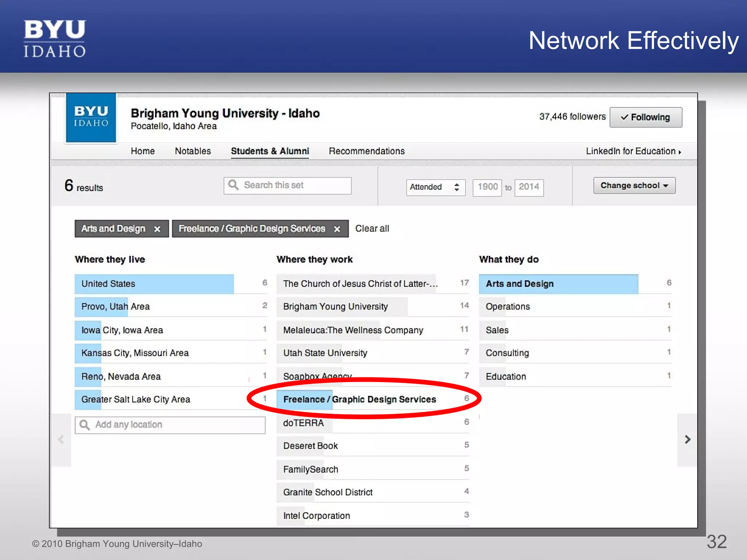Select Reno, Nevada Area location
The width and height of the screenshot is (747, 560).
171,376
